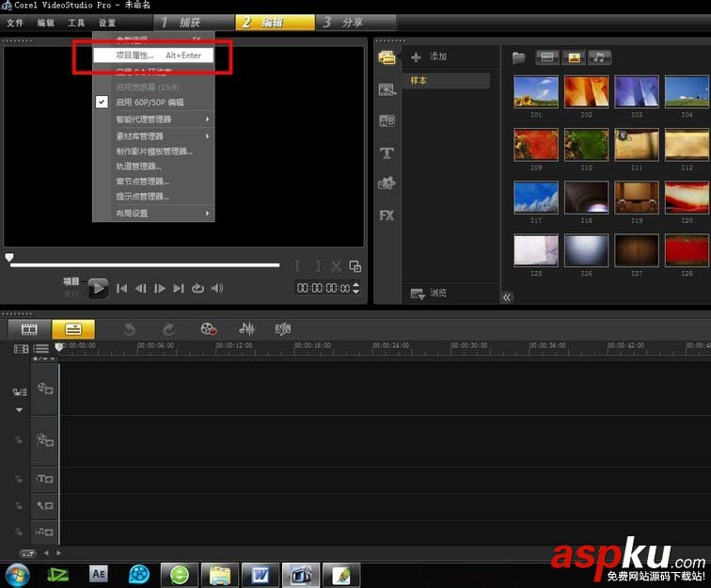Viewport: 711px width, 588px height.
Task: Click the timecode stepper arrows
Action: pos(355,288)
